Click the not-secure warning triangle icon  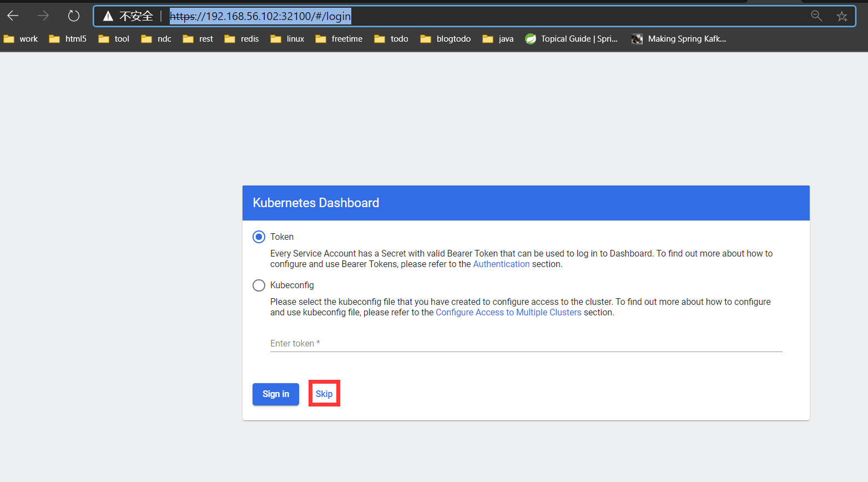coord(108,16)
